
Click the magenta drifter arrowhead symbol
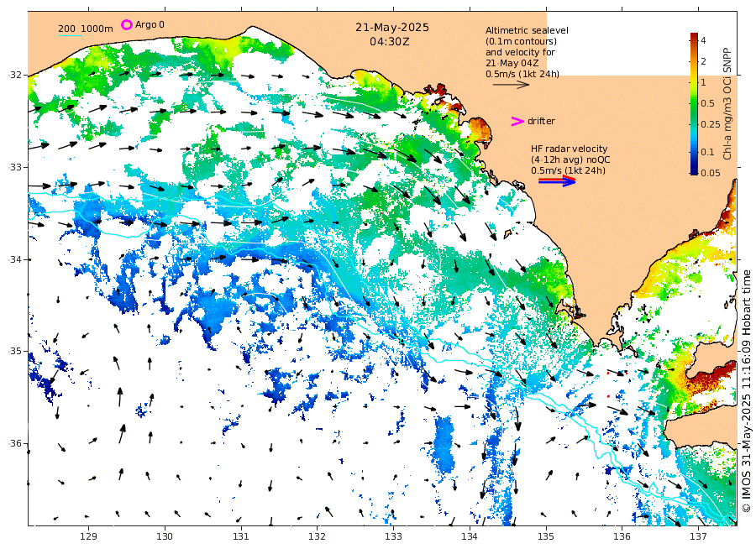coord(517,122)
